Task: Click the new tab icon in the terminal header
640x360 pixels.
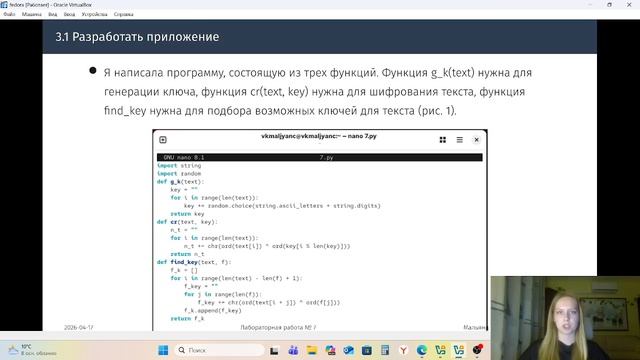Action: [x=163, y=140]
